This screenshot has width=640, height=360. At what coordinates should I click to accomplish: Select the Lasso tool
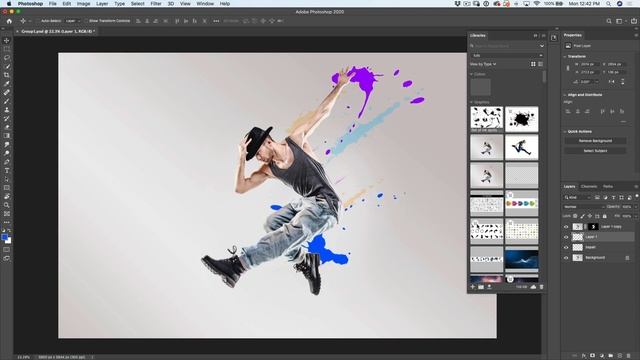tap(7, 58)
